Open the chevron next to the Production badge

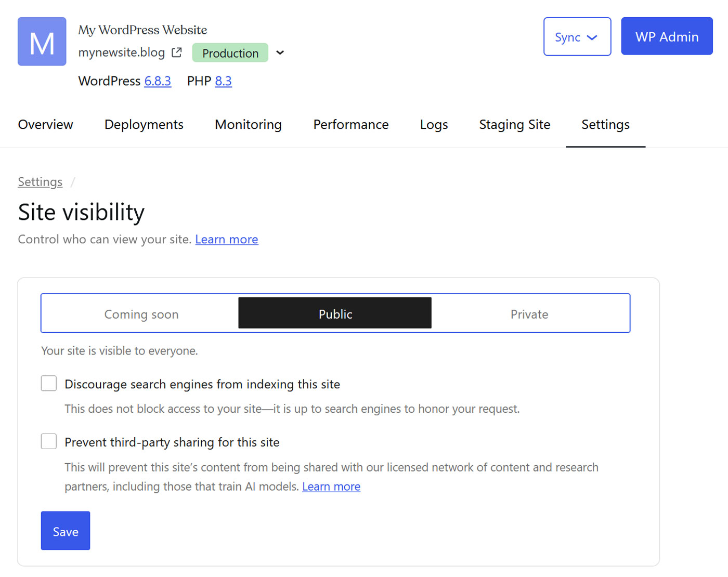(x=280, y=53)
